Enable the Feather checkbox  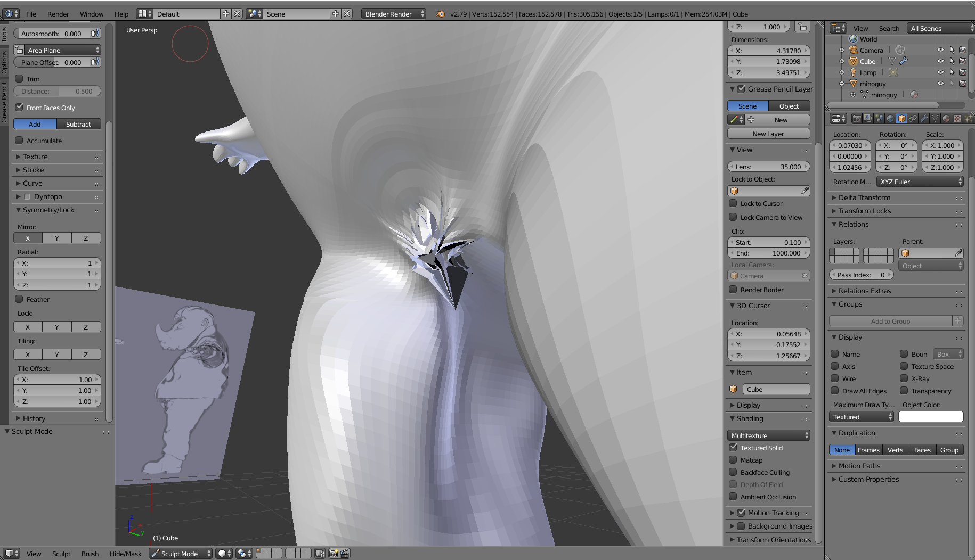(x=19, y=299)
